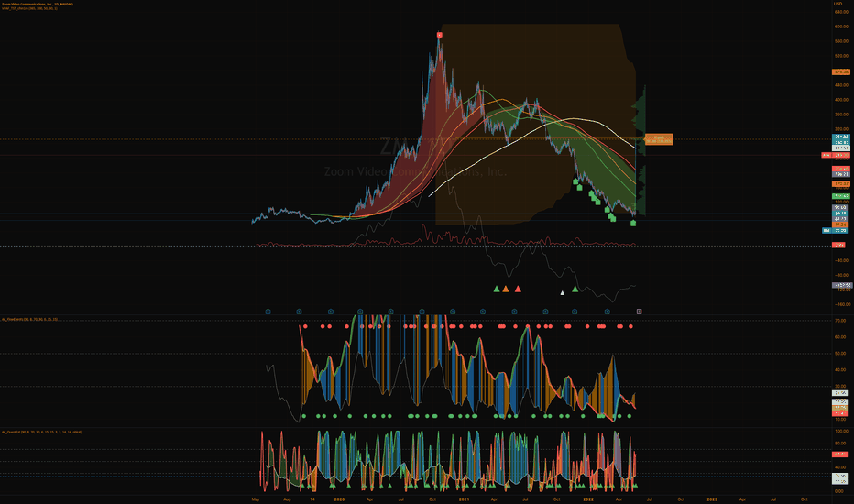Open the AF_QuantVol indicator legend
Viewport: 854px width, 504px height.
(x=41, y=433)
